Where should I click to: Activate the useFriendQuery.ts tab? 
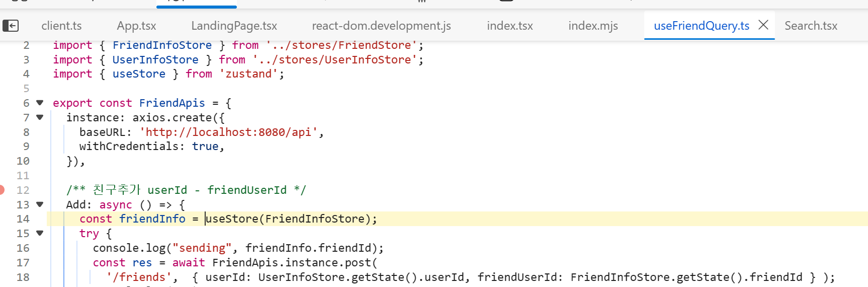[x=702, y=26]
